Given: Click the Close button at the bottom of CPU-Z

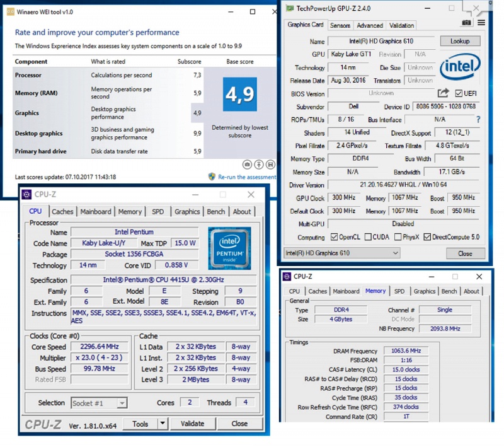Looking at the screenshot, I should (x=239, y=424).
